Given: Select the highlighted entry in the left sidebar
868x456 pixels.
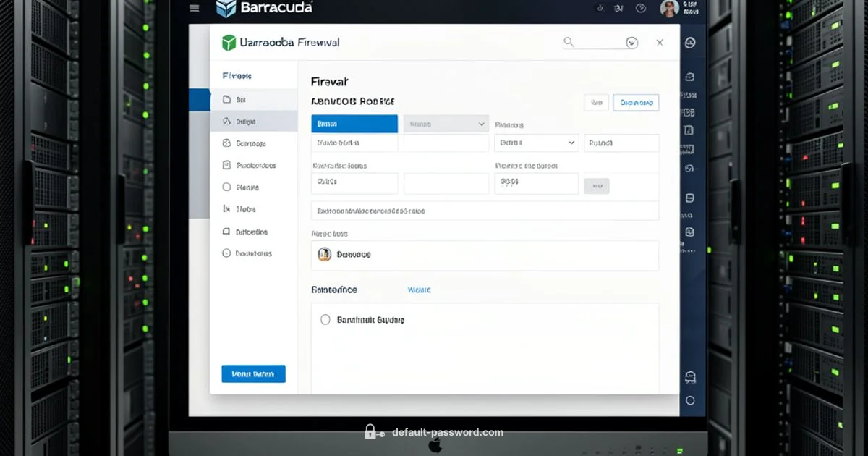Looking at the screenshot, I should point(253,122).
